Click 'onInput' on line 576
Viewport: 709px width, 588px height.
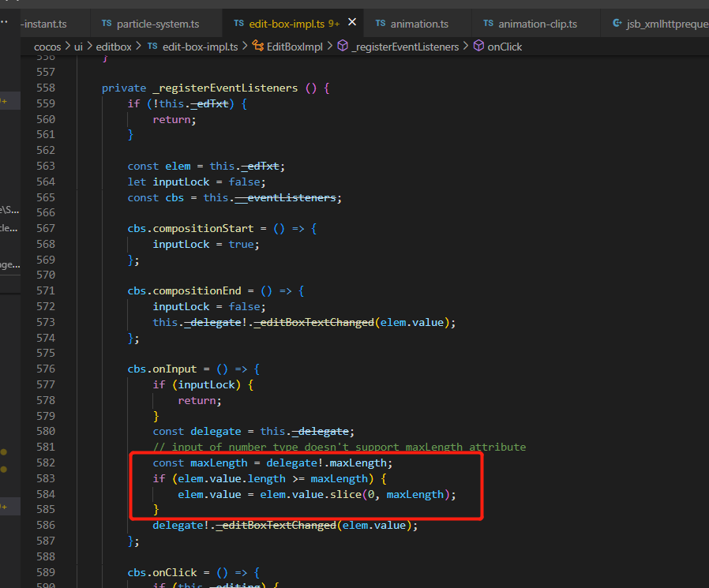174,369
